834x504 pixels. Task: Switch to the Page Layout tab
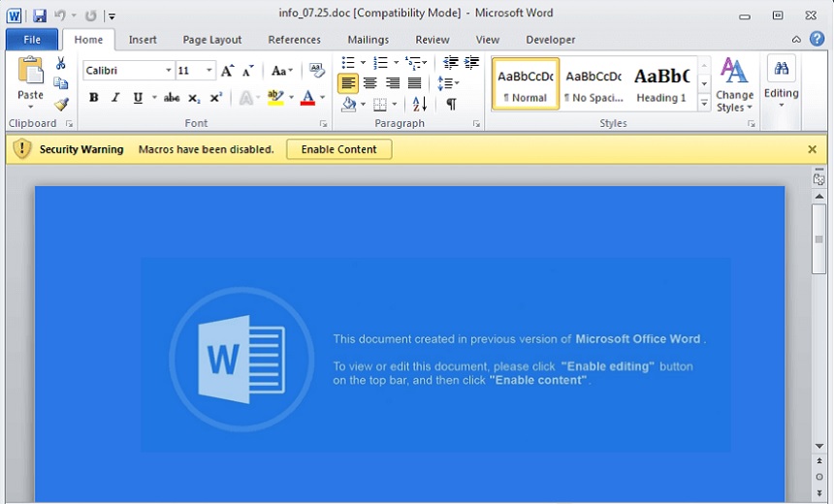click(212, 40)
